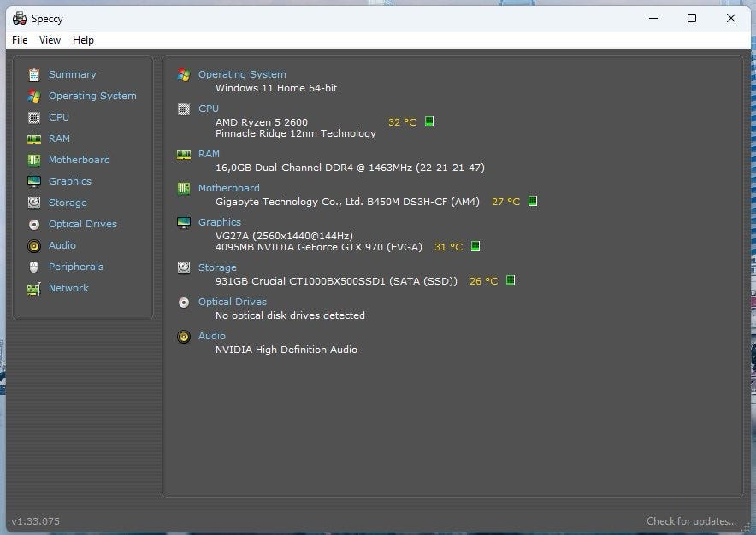
Task: Click the 26 °C storage temperature value
Action: pyautogui.click(x=483, y=281)
